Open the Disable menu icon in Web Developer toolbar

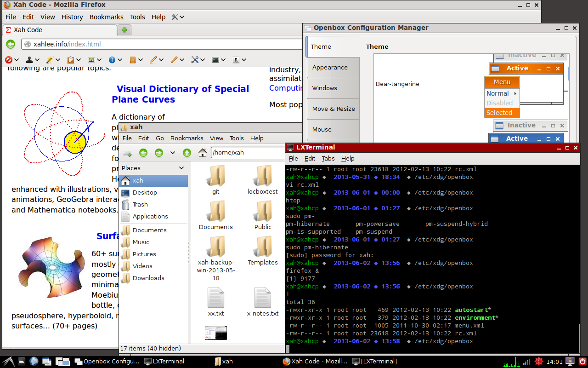[9, 60]
